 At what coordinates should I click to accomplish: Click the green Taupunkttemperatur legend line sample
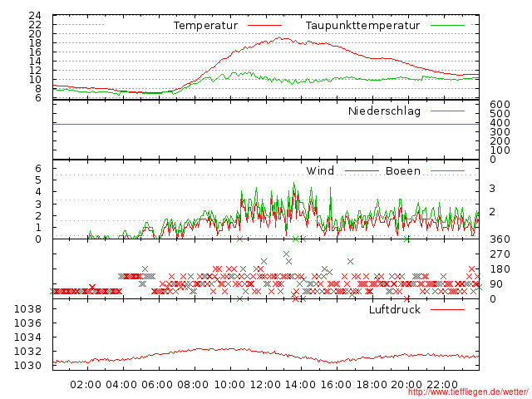pyautogui.click(x=447, y=26)
